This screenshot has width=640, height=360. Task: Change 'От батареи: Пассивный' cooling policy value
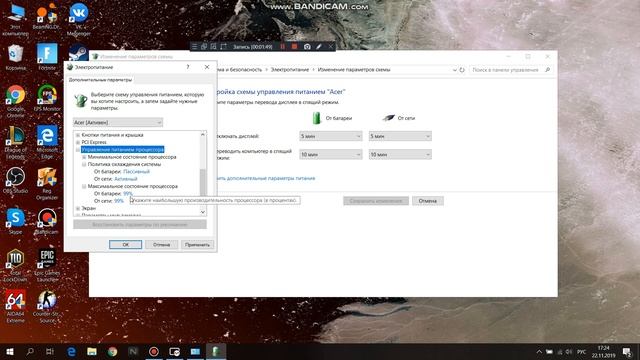[x=136, y=171]
